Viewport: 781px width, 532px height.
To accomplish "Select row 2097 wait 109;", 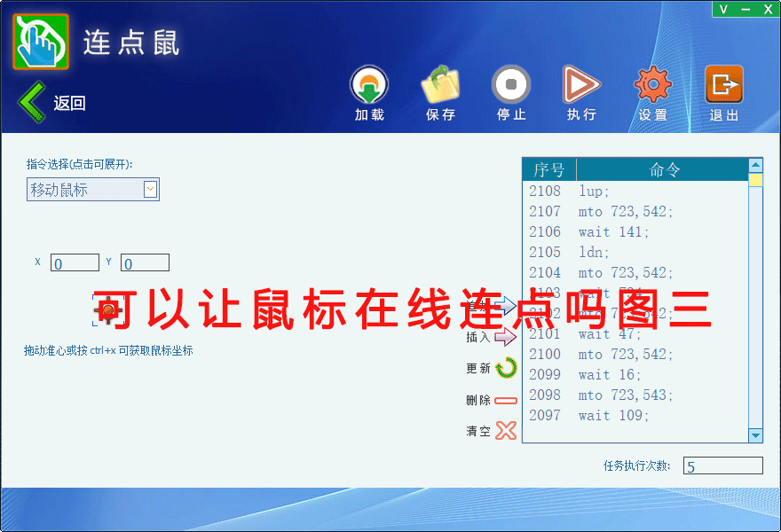I will tap(635, 416).
